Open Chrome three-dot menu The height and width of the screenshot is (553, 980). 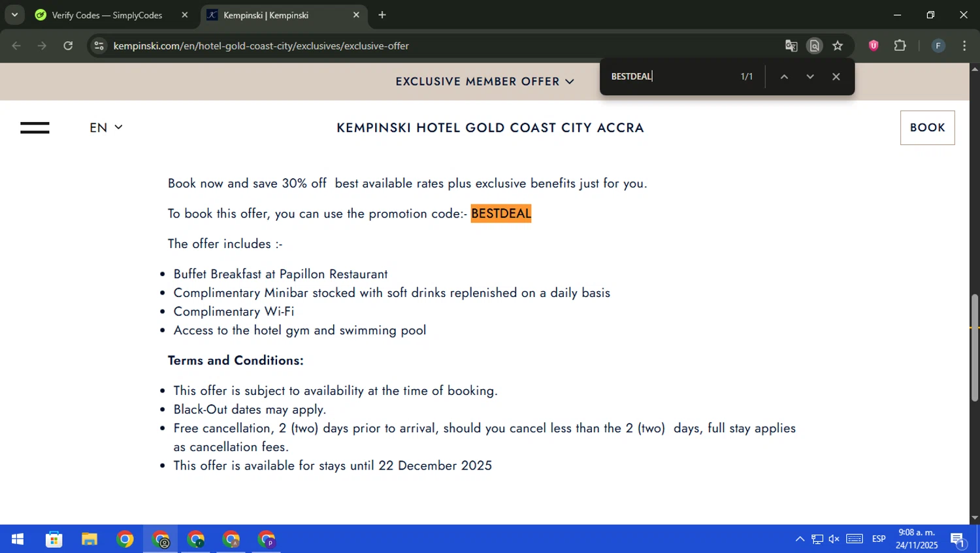tap(964, 46)
